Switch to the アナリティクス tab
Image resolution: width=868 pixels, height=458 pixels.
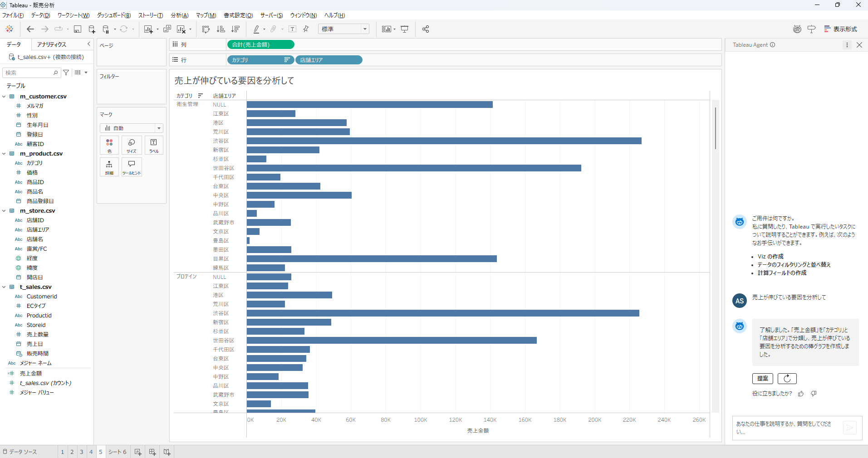coord(52,44)
